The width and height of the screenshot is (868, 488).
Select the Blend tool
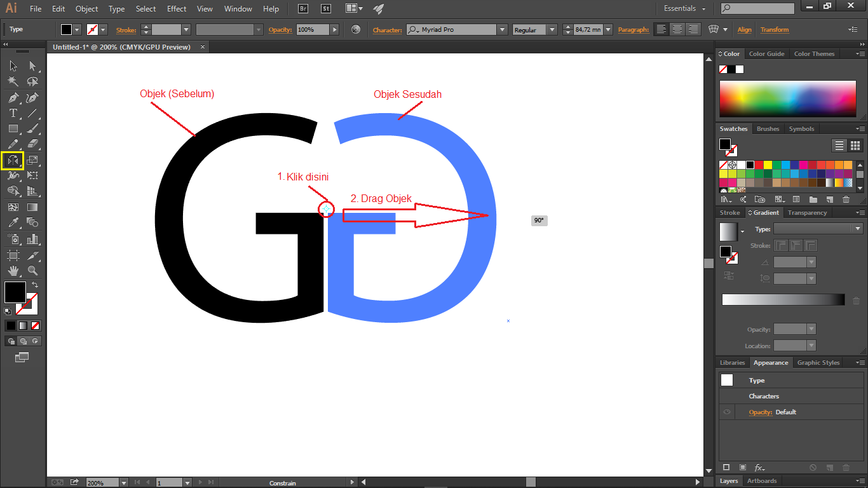pyautogui.click(x=32, y=222)
